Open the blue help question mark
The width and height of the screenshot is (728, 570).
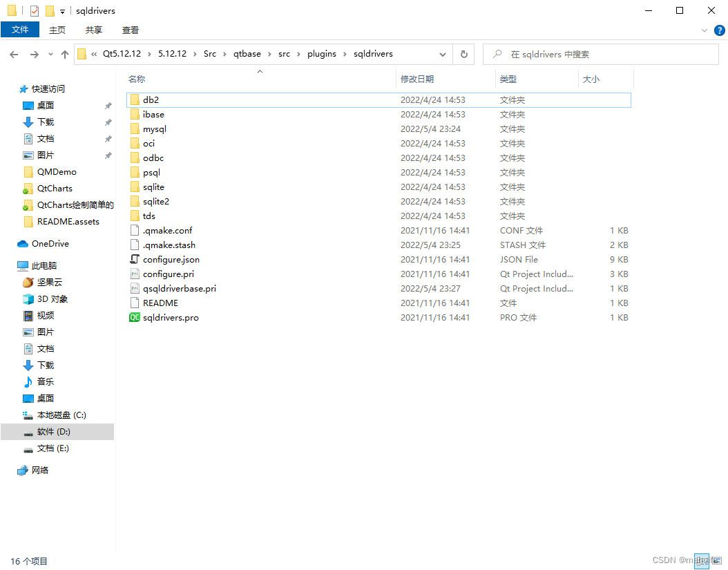(719, 30)
